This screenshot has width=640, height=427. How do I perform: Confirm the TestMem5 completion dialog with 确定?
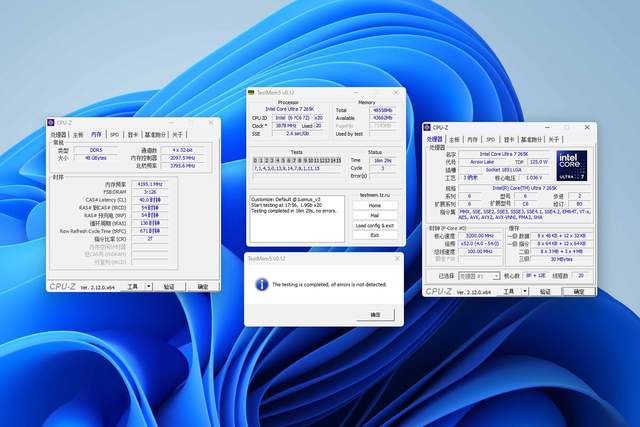376,315
